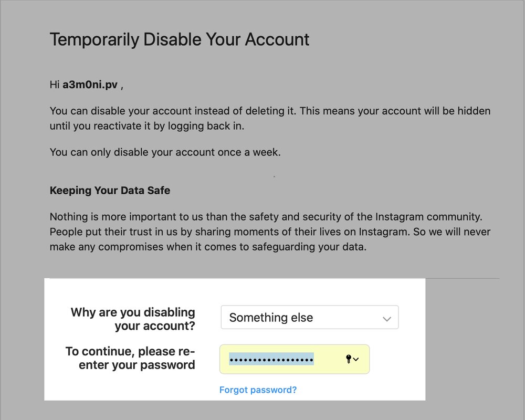Click the horizontal divider above the form
Viewport: 525px width, 420px height.
462,278
